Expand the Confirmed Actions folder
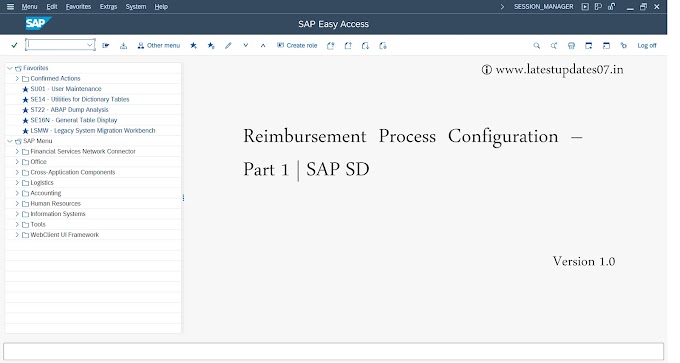The height and width of the screenshot is (363, 680). click(x=17, y=78)
